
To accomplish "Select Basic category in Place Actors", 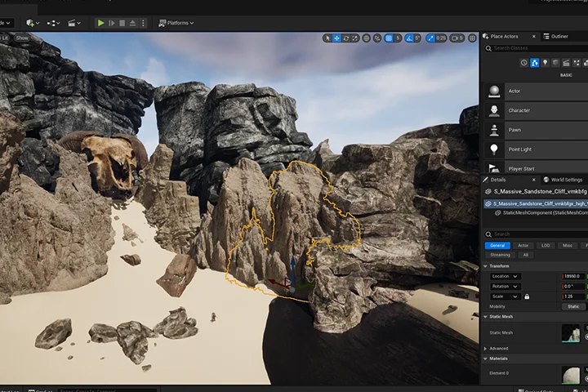I will coord(534,63).
